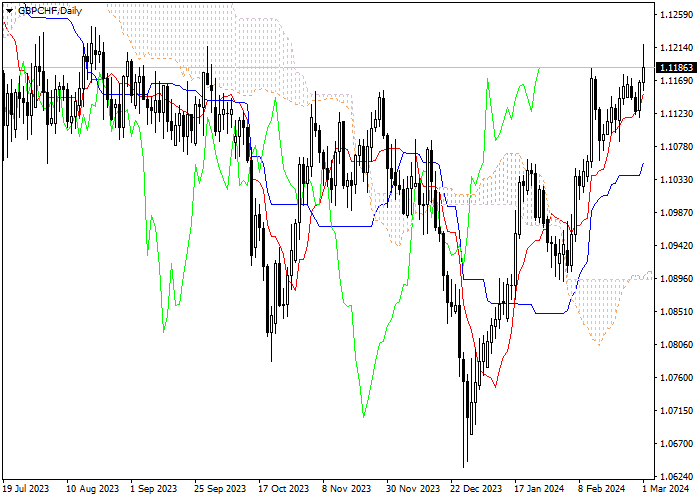This screenshot has height=500, width=700.
Task: Click the 1.09420 price axis label
Action: 676,246
